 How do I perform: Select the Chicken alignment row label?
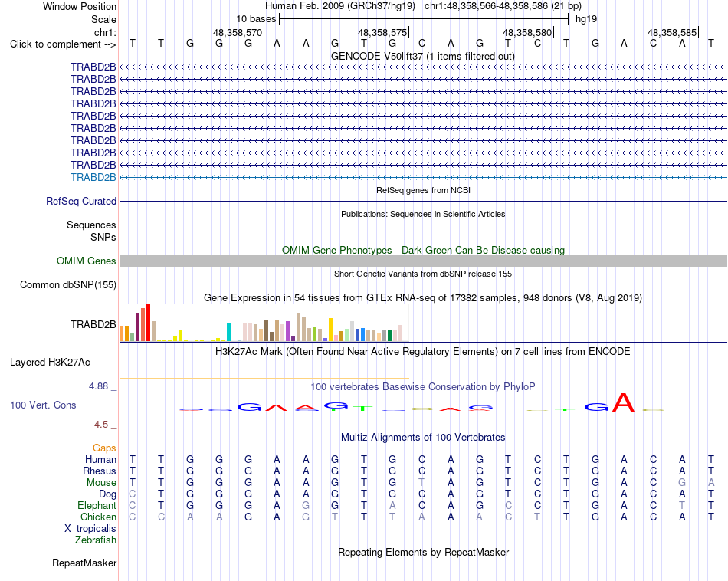pos(98,517)
